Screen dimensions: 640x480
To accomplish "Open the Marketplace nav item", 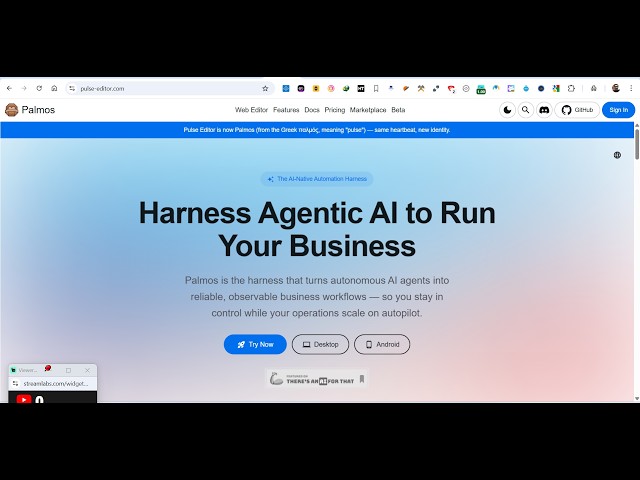I will (368, 110).
